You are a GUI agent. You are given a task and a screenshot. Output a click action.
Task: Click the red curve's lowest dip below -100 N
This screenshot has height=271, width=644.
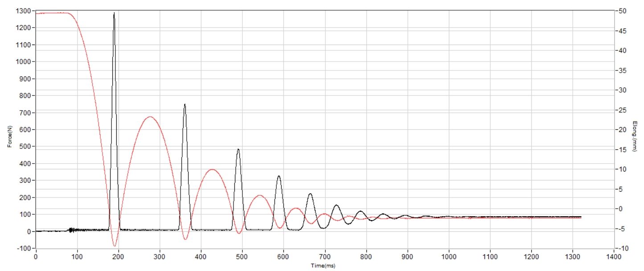pyautogui.click(x=115, y=246)
